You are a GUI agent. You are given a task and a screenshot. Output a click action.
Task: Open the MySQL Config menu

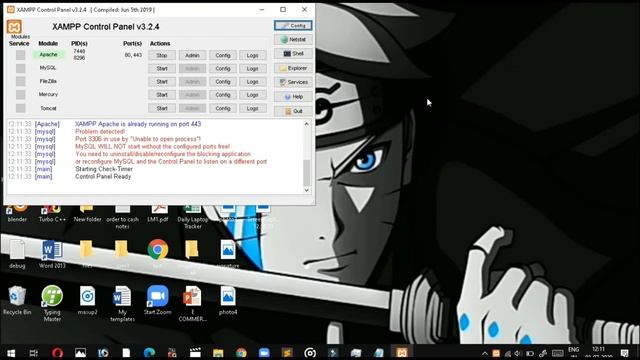tap(223, 69)
